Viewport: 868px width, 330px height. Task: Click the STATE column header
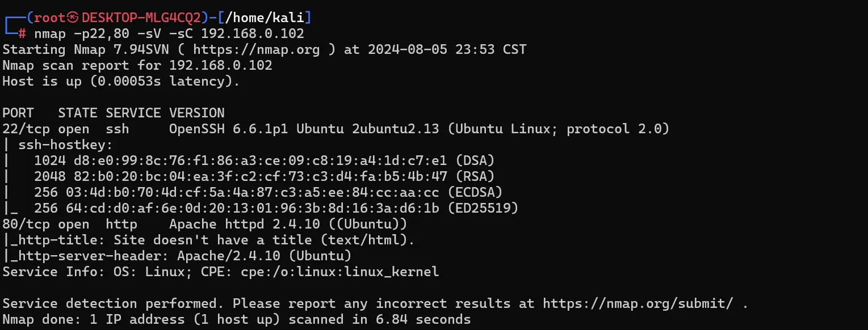[x=78, y=113]
